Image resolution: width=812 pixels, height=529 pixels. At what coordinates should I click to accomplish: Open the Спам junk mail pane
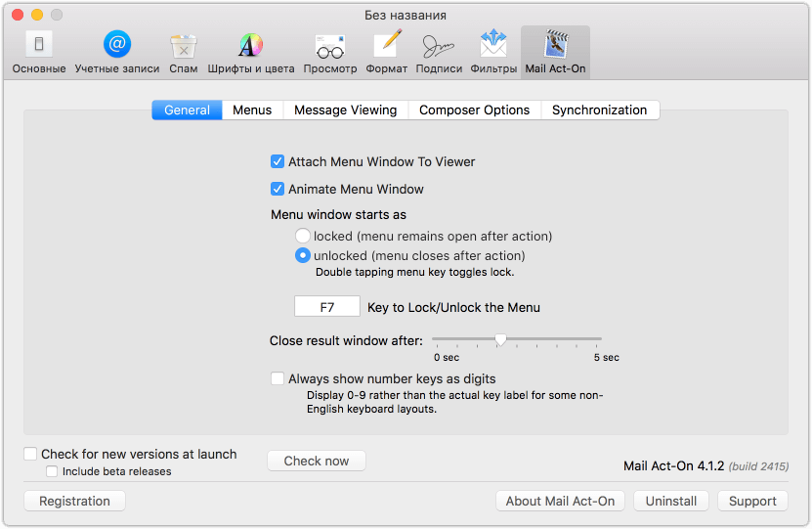click(184, 53)
